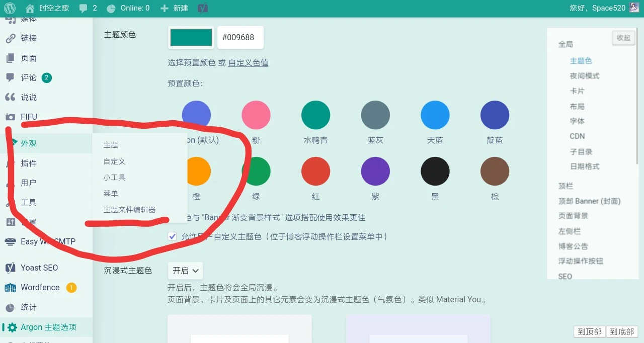Jump to 页面背景 in the outline
Image resolution: width=644 pixels, height=343 pixels.
pos(573,216)
